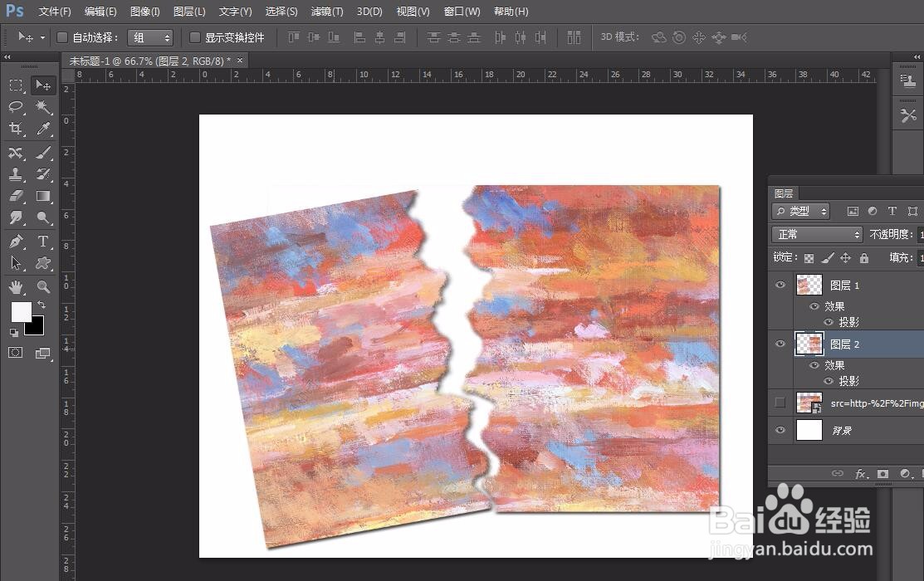
Task: Select the History Brush tool
Action: coord(43,174)
